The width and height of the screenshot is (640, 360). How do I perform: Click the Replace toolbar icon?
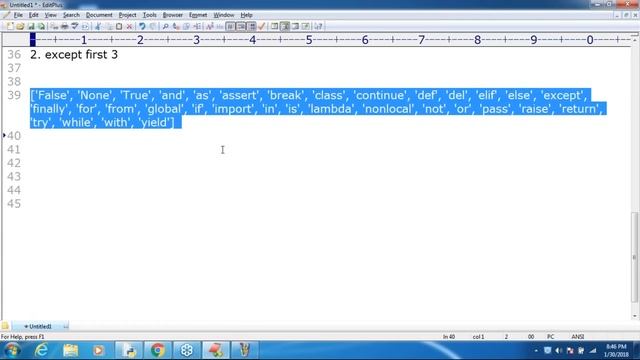176,27
